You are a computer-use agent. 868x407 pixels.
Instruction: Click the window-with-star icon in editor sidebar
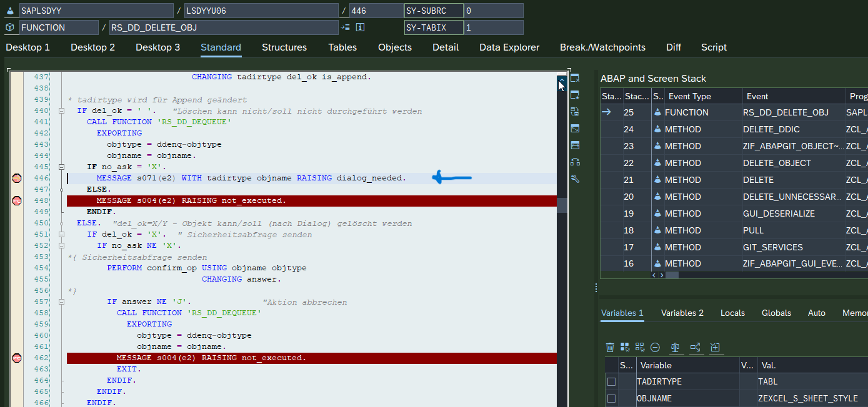pos(575,94)
